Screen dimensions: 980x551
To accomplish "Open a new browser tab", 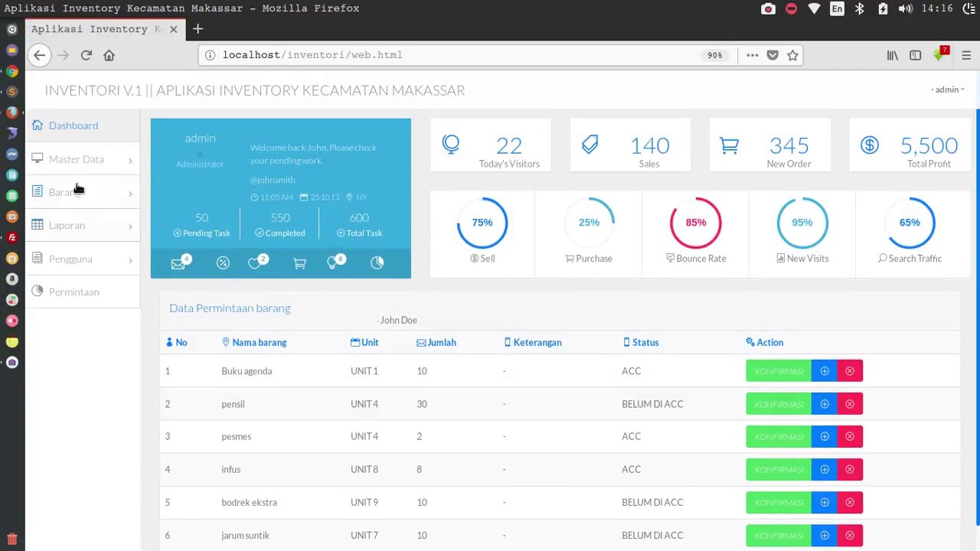I will [x=198, y=29].
